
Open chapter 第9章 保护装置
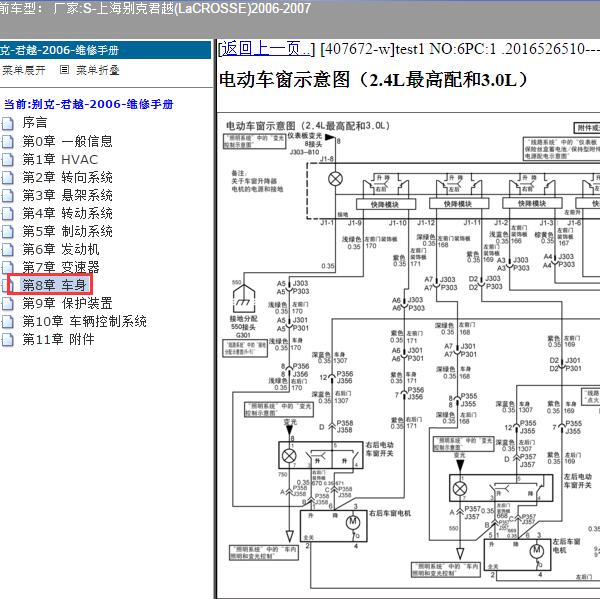click(x=67, y=303)
